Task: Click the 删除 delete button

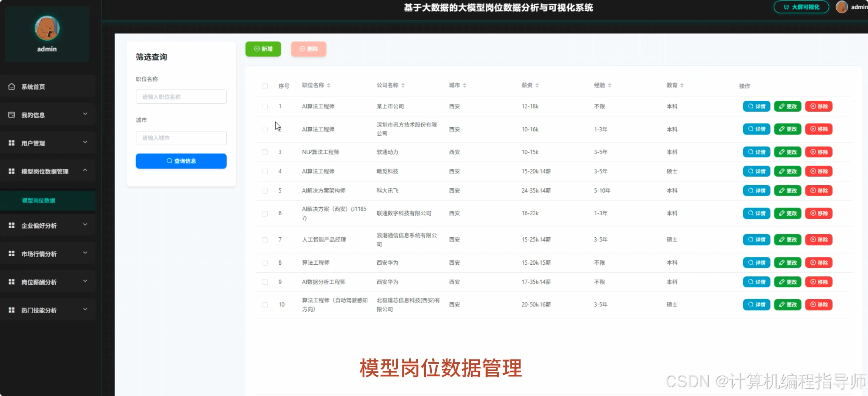Action: click(x=309, y=49)
